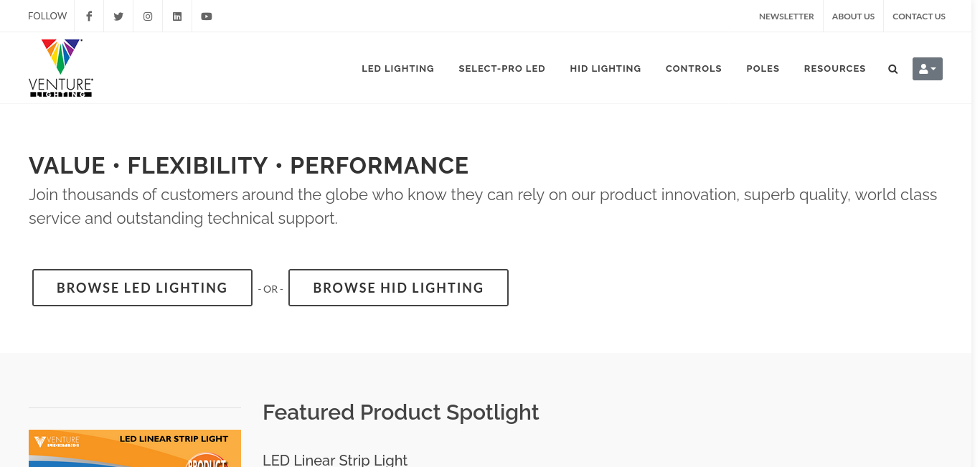
Task: Open the Select-Pro LED menu
Action: 502,69
